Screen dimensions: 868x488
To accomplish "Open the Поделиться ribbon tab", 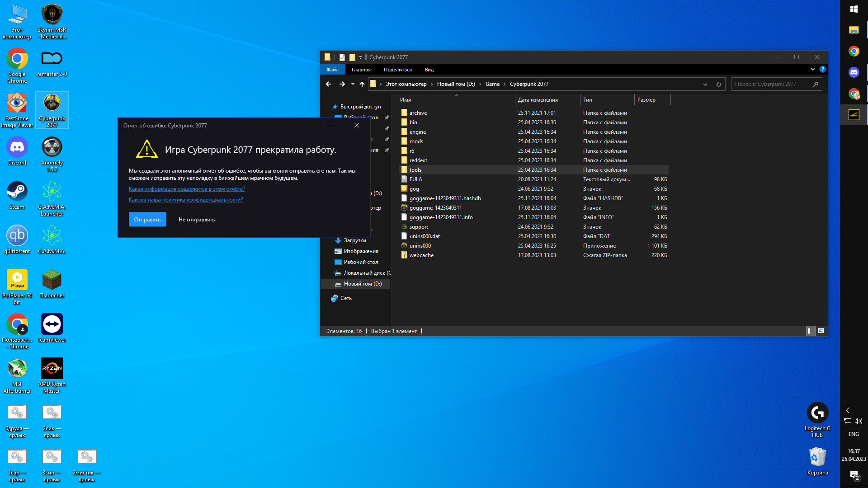I will (398, 70).
